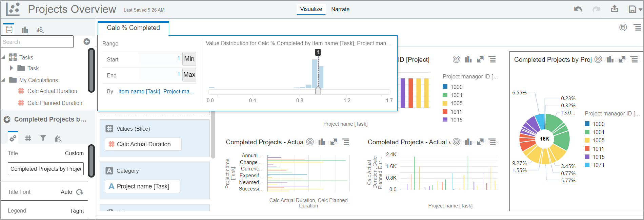Open the Visualizations bar chart panel icon

[25, 30]
